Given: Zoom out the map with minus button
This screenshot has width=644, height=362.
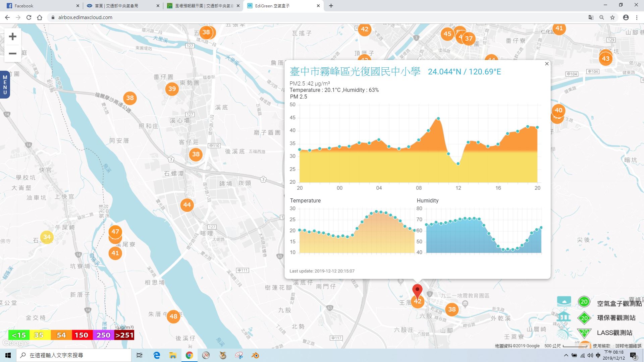Looking at the screenshot, I should click(x=12, y=54).
